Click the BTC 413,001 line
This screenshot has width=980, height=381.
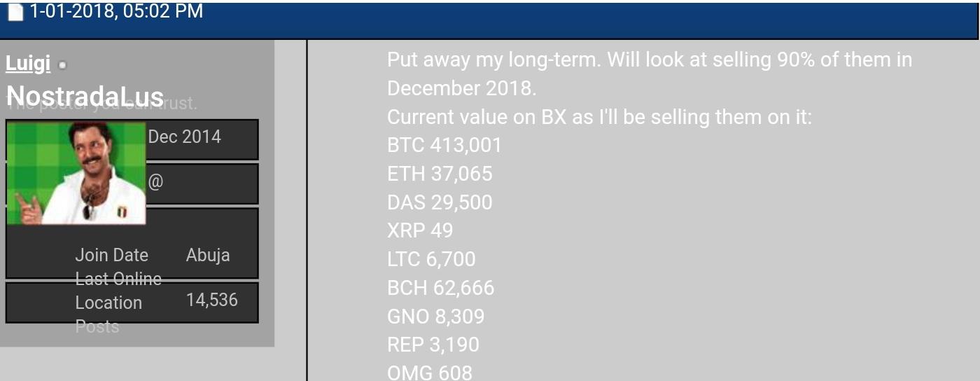(444, 145)
